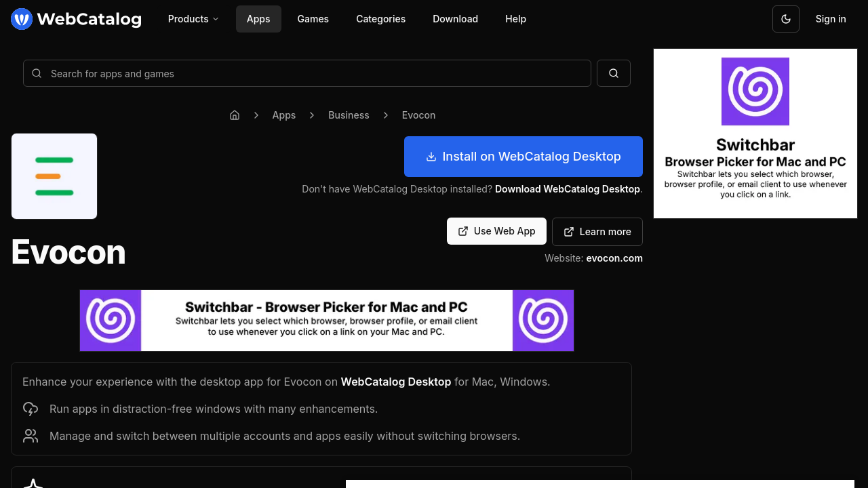This screenshot has width=868, height=488.
Task: Open the Download nav item
Action: coord(456,19)
